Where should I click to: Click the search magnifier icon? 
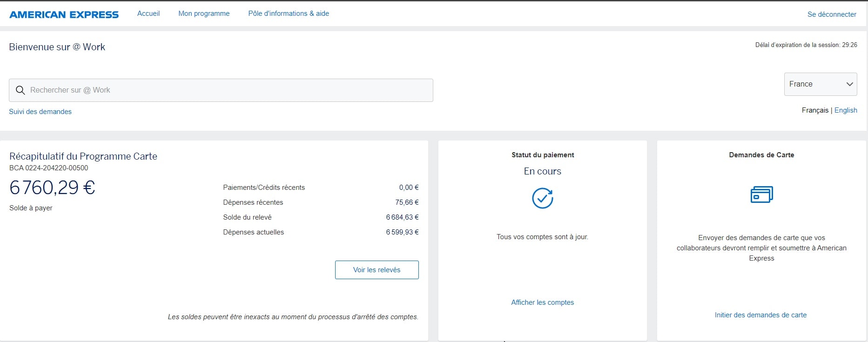coord(20,90)
